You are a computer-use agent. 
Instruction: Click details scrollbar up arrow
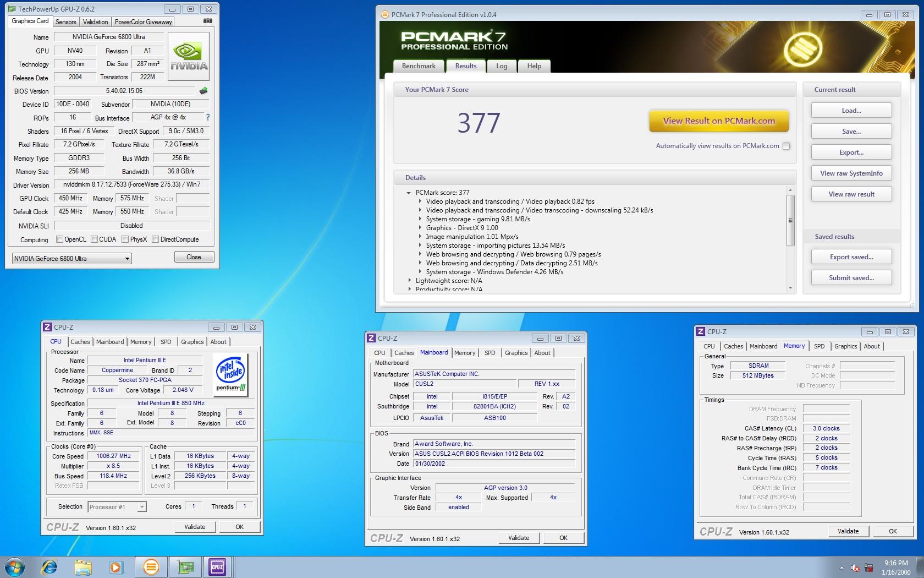pos(790,190)
